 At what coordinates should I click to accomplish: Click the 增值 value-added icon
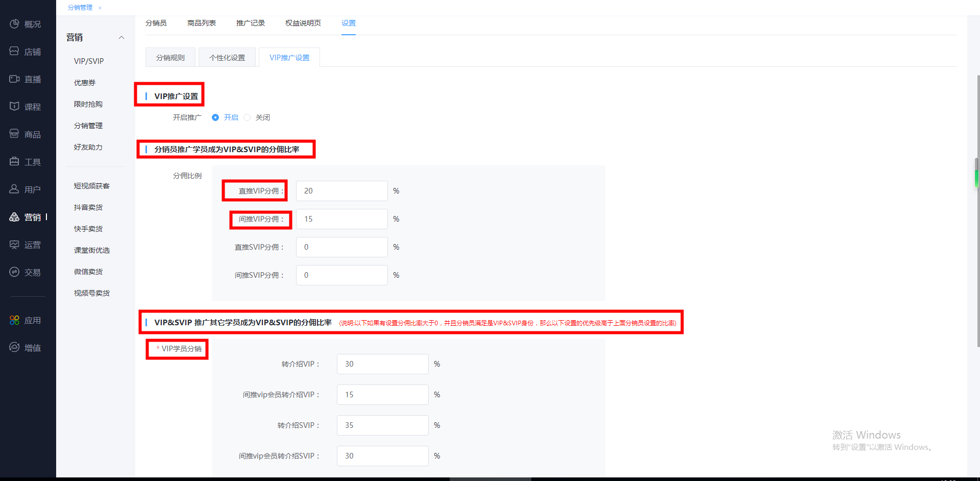point(14,348)
